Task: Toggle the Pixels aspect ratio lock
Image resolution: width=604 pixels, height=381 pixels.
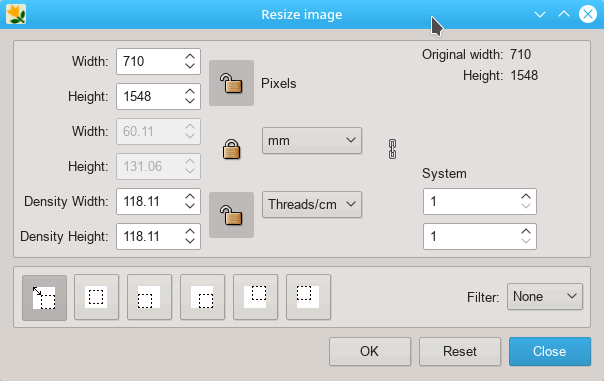Action: [x=231, y=83]
